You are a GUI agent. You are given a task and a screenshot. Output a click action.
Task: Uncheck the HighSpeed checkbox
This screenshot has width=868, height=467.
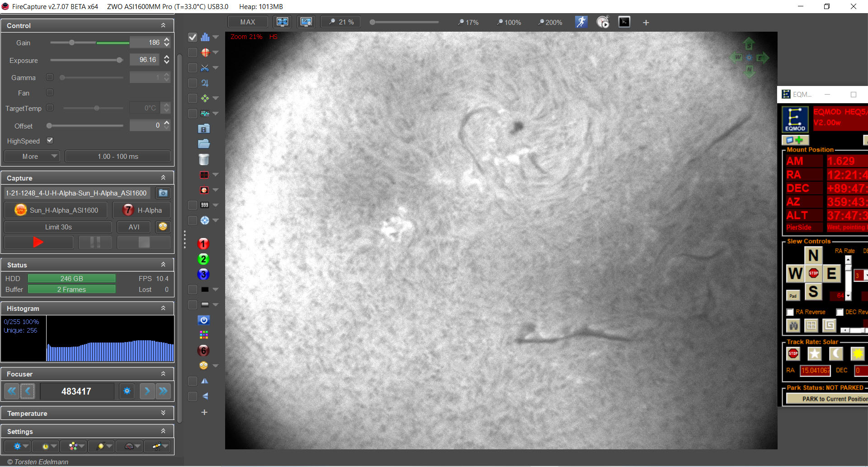tap(50, 140)
